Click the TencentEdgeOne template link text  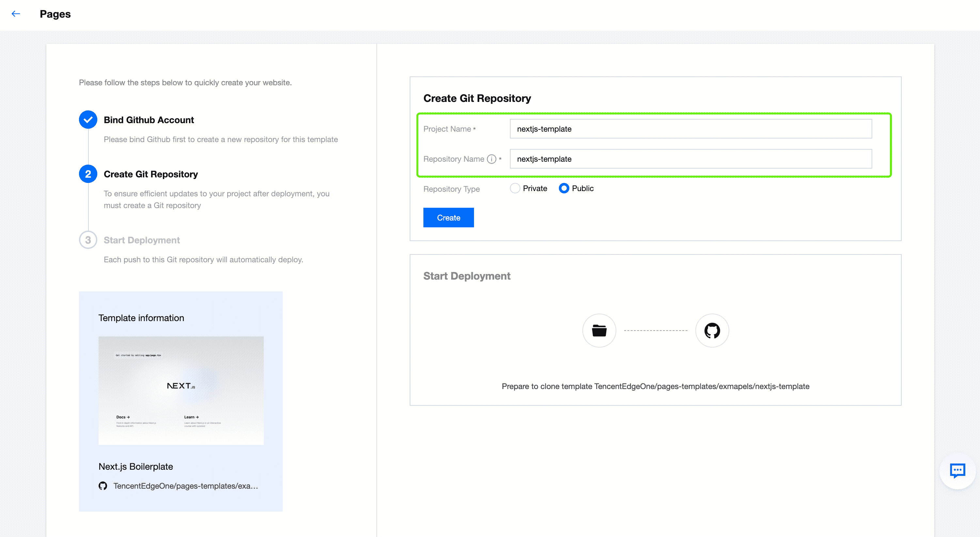click(x=186, y=486)
